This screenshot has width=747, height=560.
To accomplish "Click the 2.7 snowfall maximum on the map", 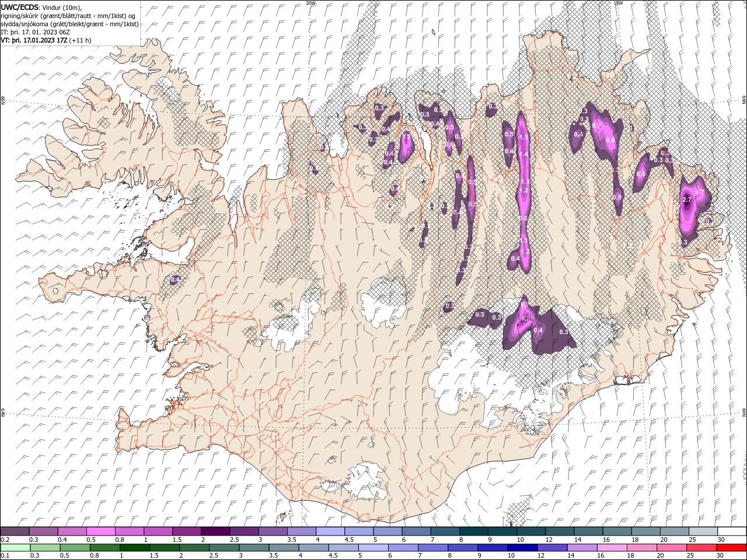I will coord(687,199).
